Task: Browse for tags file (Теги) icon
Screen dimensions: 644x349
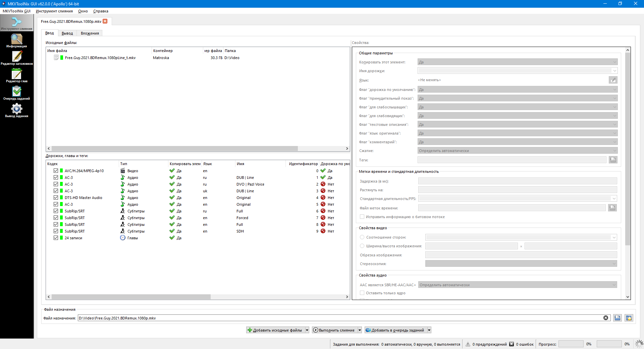Action: tap(613, 160)
